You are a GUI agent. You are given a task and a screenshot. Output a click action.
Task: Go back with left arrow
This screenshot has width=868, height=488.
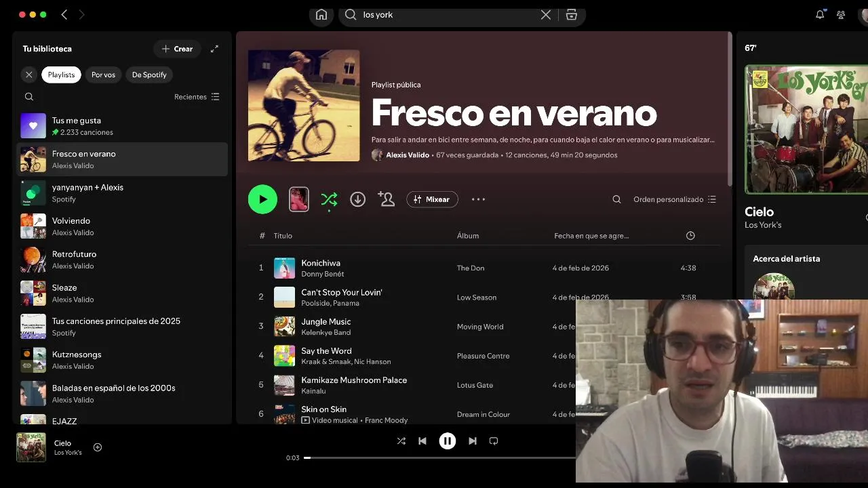[64, 15]
